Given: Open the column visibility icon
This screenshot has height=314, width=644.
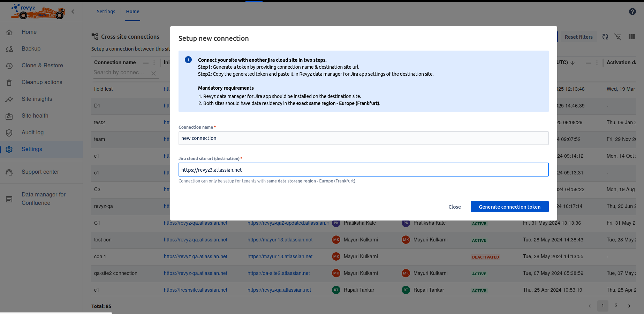Looking at the screenshot, I should [x=631, y=37].
